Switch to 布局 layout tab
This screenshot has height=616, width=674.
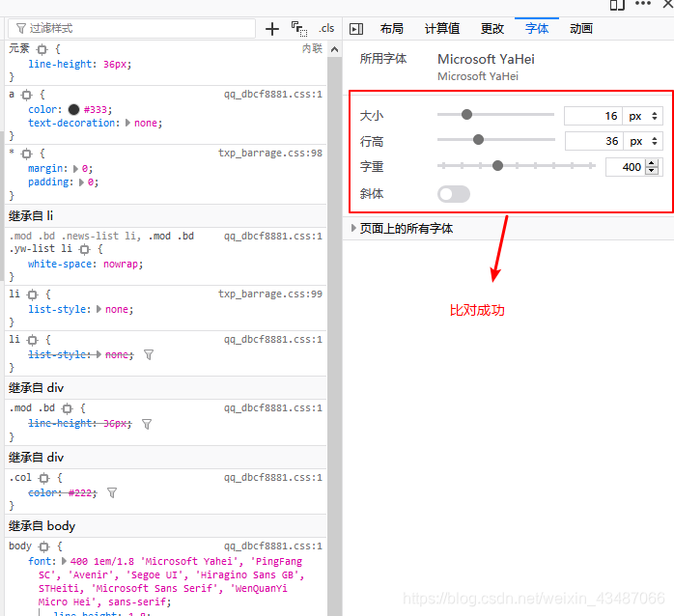(x=392, y=29)
